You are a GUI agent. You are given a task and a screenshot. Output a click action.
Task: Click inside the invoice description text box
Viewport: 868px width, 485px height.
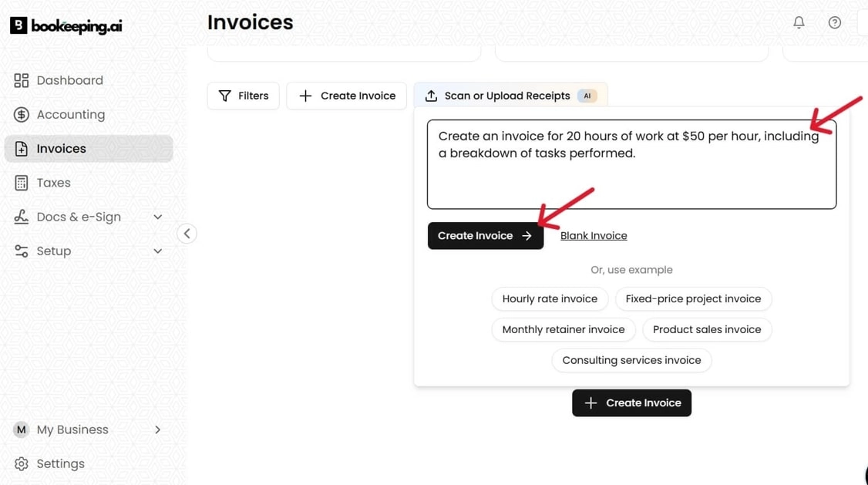tap(631, 162)
